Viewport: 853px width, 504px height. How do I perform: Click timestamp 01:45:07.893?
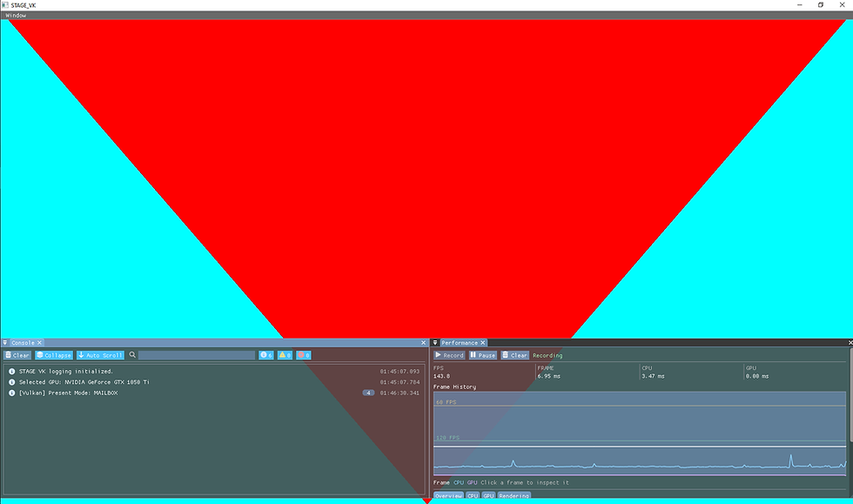point(400,371)
